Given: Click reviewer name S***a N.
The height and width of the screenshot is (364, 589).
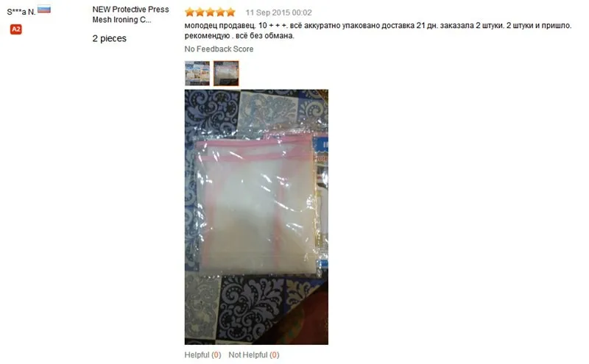Looking at the screenshot, I should point(21,12).
